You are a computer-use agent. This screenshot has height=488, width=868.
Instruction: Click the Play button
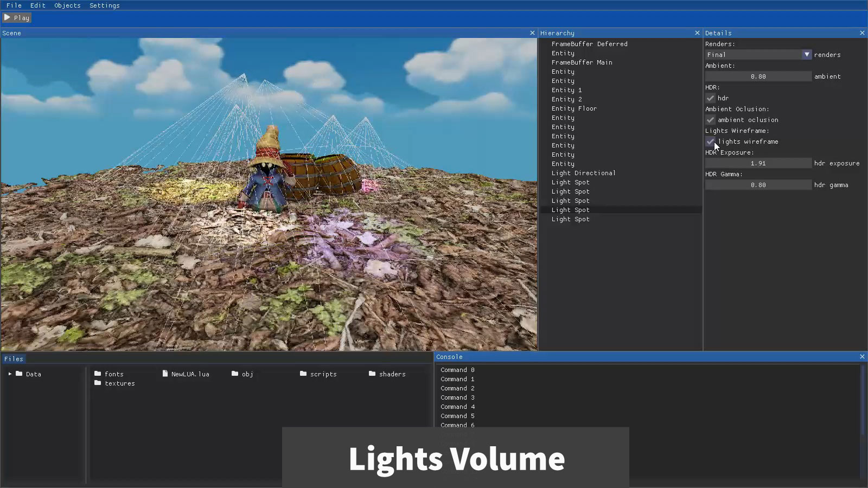click(17, 18)
